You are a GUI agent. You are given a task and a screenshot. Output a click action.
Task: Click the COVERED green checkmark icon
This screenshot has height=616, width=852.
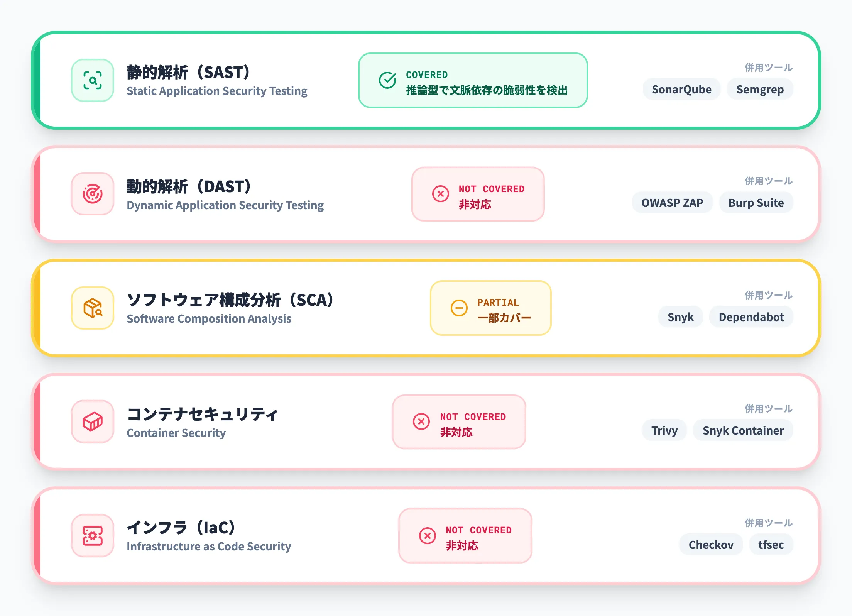387,80
